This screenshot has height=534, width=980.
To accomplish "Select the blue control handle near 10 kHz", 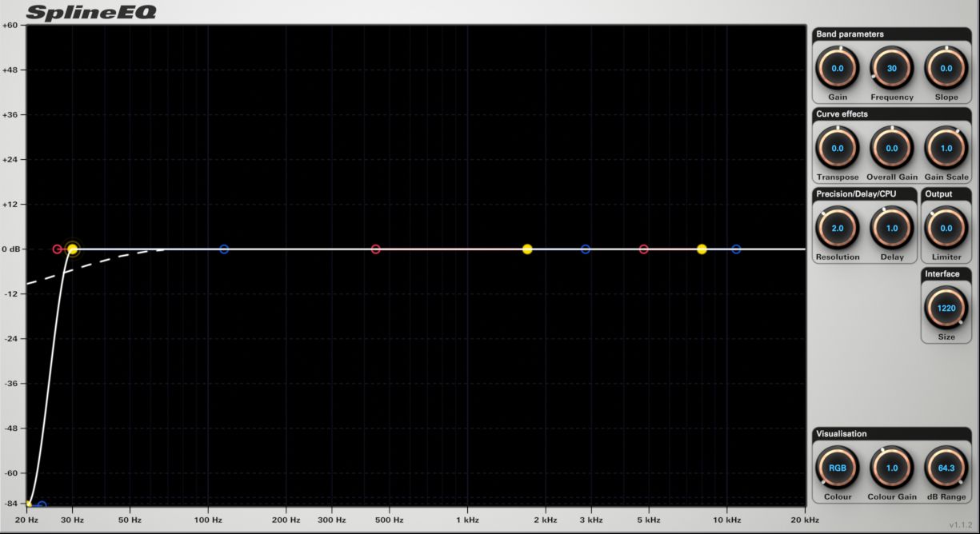I will [x=736, y=249].
